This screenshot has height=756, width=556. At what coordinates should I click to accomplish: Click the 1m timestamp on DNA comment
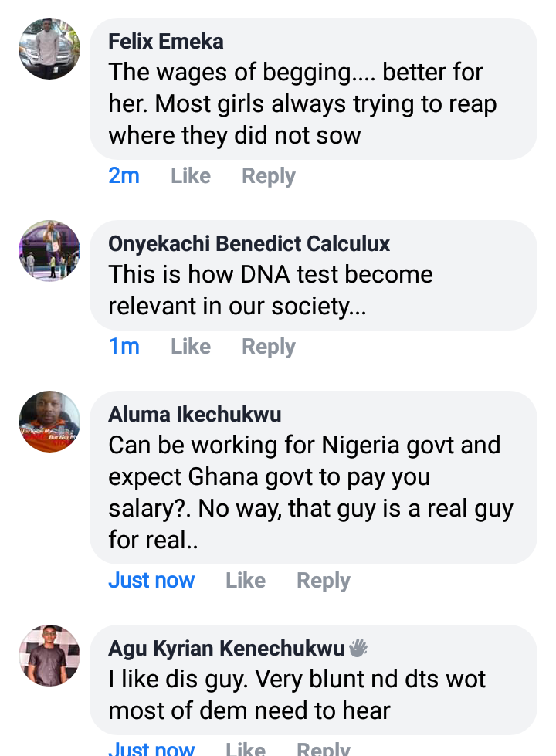[124, 347]
